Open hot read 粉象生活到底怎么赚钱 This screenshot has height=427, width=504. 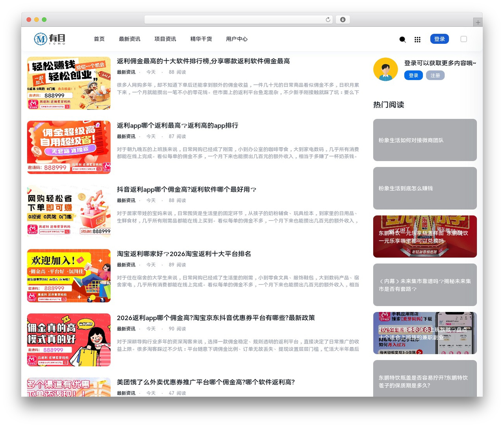(425, 188)
